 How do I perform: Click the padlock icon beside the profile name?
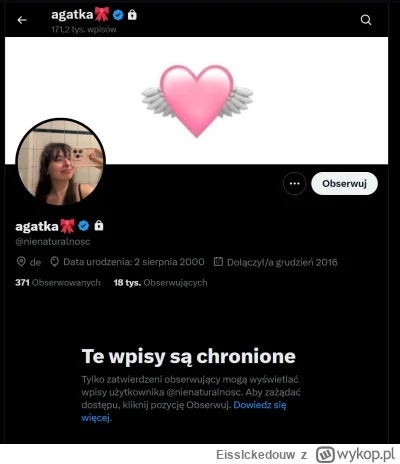click(x=99, y=226)
